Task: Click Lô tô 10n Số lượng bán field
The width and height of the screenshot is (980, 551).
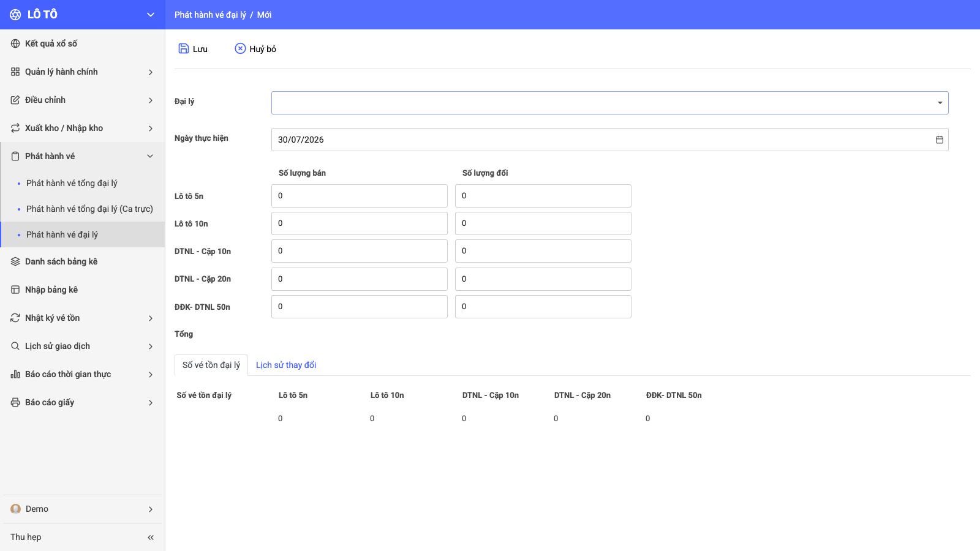Action: tap(360, 223)
